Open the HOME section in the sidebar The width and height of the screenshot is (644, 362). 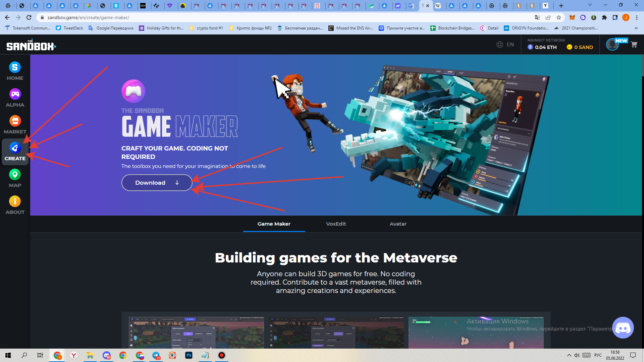(15, 71)
